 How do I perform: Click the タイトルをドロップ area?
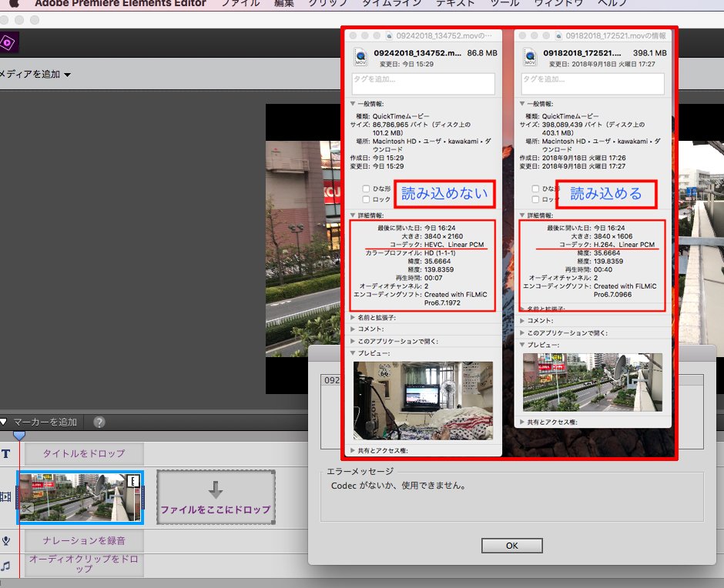pyautogui.click(x=84, y=453)
